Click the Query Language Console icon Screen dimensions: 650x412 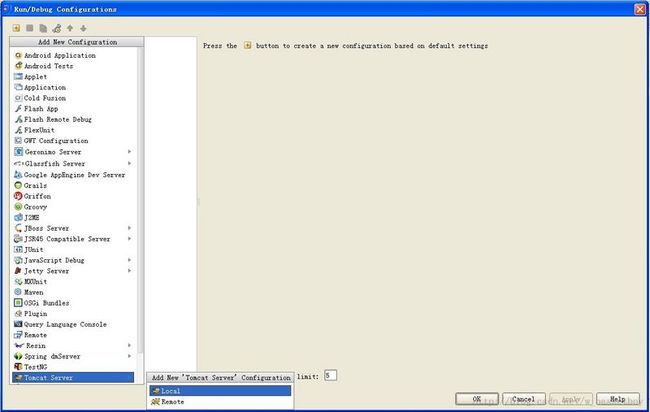coord(18,324)
